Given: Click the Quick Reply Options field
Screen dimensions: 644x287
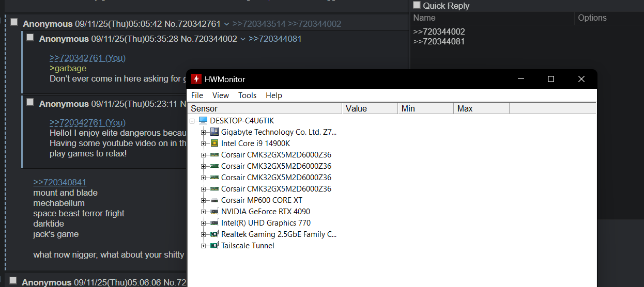Looking at the screenshot, I should pyautogui.click(x=609, y=18).
